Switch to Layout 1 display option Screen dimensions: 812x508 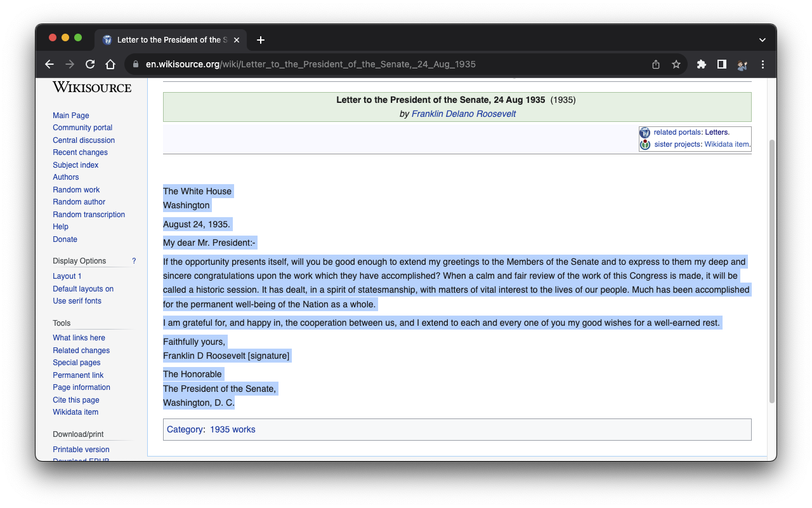tap(67, 276)
